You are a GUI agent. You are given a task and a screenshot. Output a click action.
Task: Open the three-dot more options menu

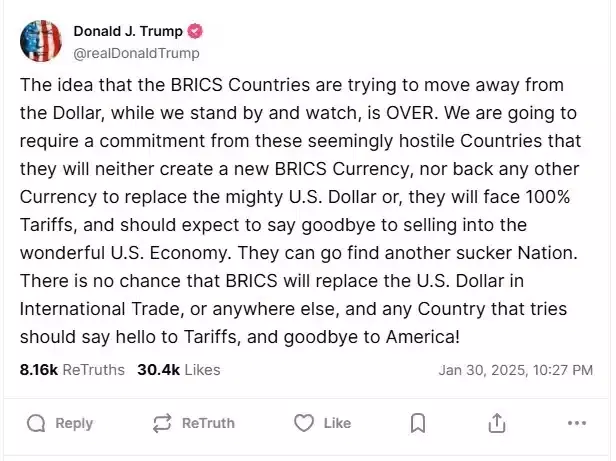click(576, 423)
